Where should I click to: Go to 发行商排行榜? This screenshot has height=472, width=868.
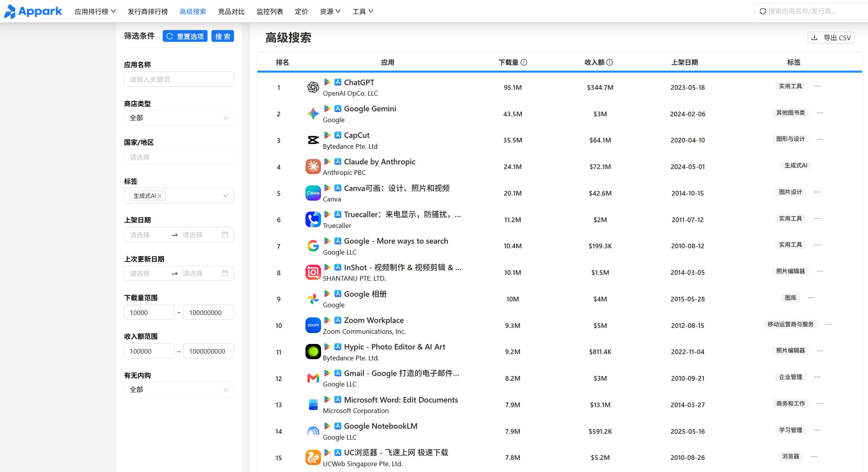click(148, 11)
